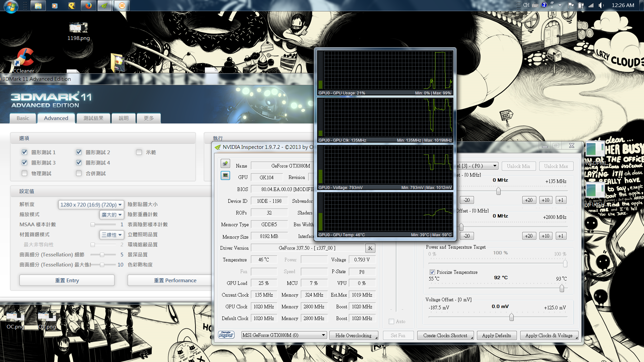Open the 測試結果 tab

point(94,118)
